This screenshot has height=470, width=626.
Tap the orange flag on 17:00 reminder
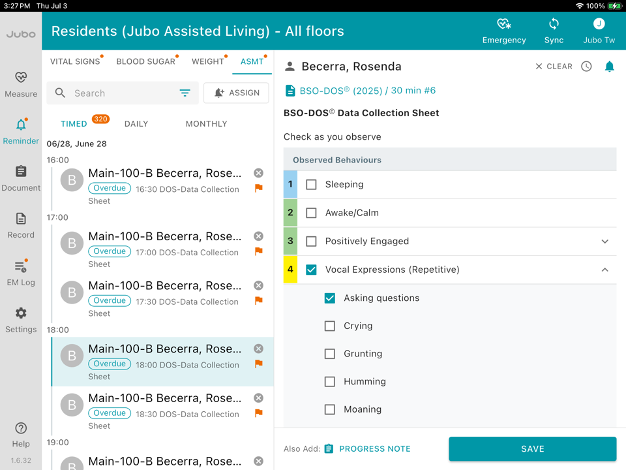point(259,251)
